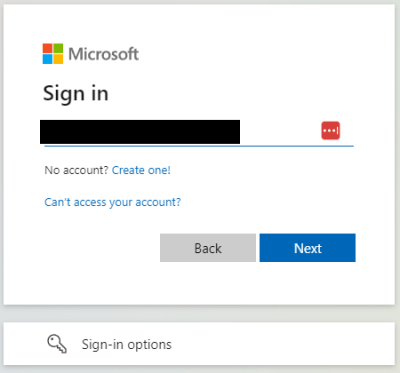Click blank area of Sign-in options panel
The image size is (400, 373).
(283, 344)
